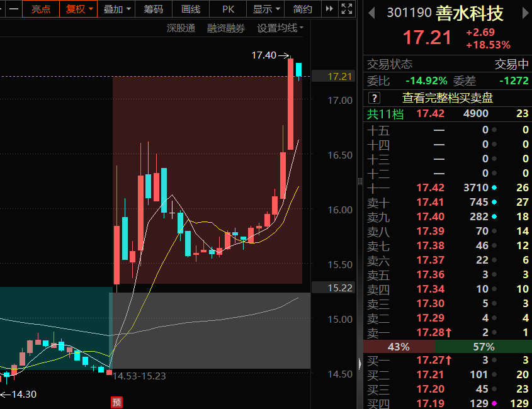Viewport: 532px width, 409px height.
Task: Click the +2.69 price change value
Action: coord(480,33)
